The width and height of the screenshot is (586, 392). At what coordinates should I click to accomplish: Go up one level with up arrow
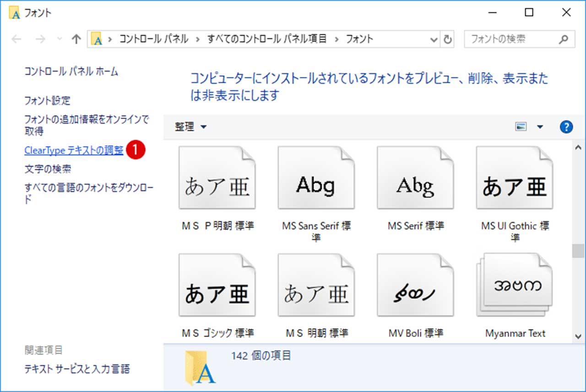click(76, 39)
